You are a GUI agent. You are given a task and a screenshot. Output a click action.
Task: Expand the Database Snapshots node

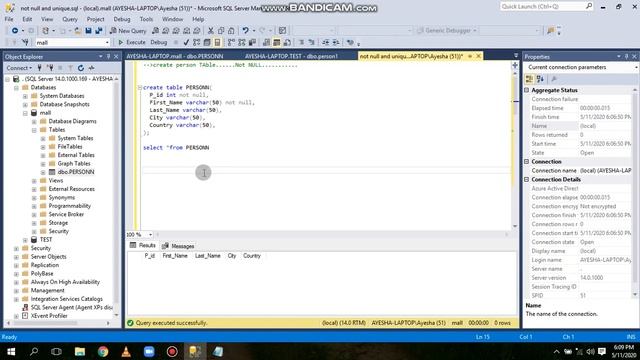click(25, 104)
